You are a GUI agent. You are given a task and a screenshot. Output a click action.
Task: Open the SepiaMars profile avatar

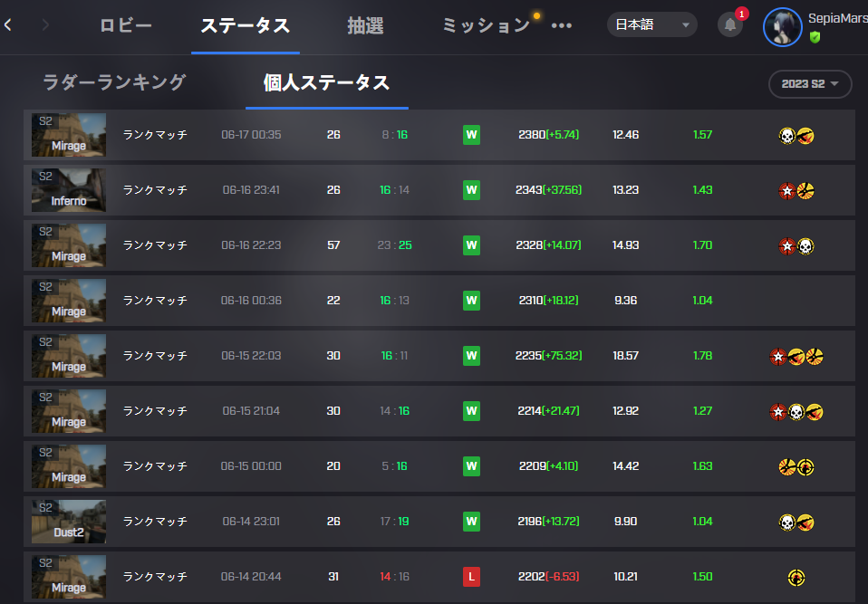point(782,26)
